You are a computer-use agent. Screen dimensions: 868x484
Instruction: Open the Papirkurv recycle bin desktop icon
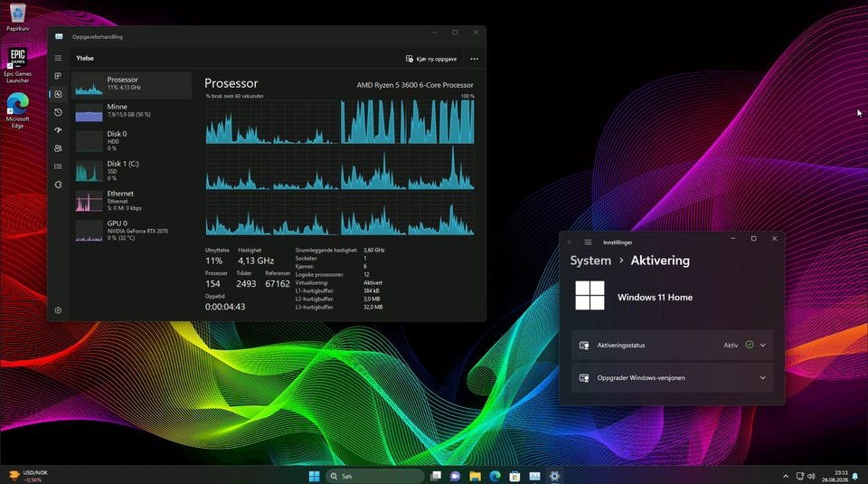click(x=18, y=16)
